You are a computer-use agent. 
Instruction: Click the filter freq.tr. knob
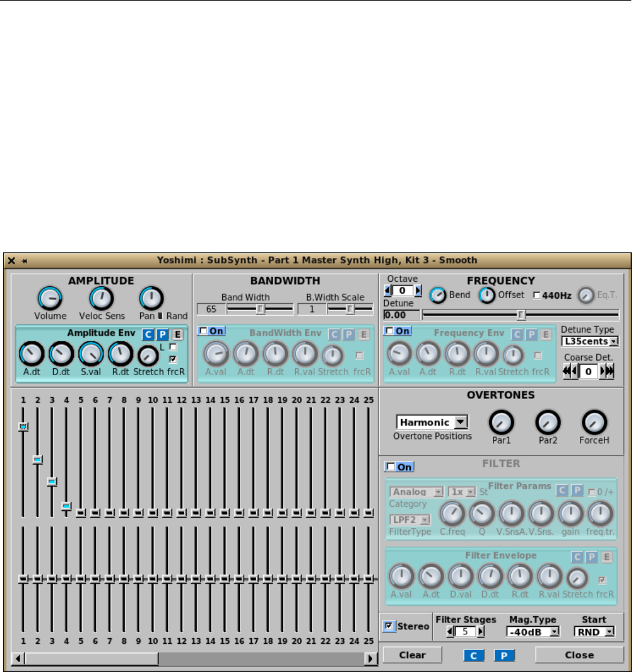pyautogui.click(x=600, y=514)
